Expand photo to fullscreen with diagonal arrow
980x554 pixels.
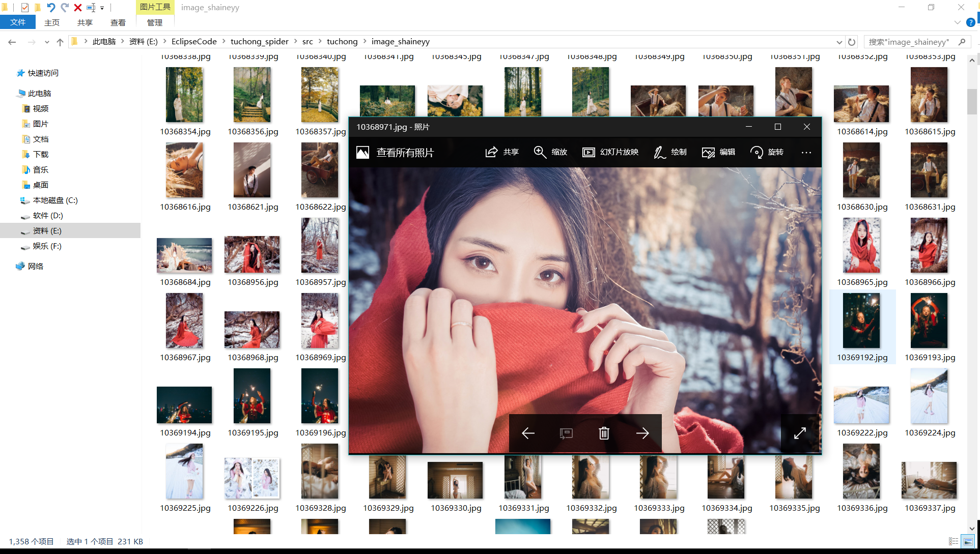coord(800,433)
